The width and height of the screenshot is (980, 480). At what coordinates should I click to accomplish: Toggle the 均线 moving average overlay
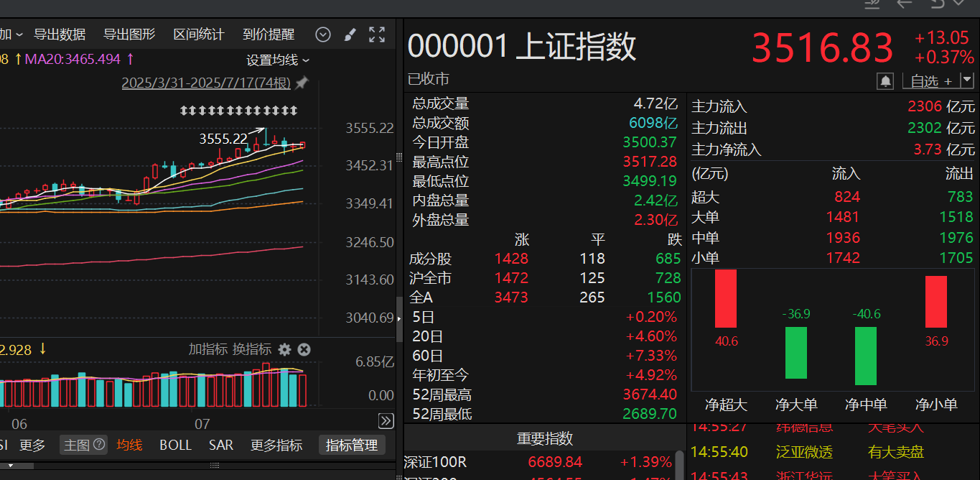coord(129,445)
